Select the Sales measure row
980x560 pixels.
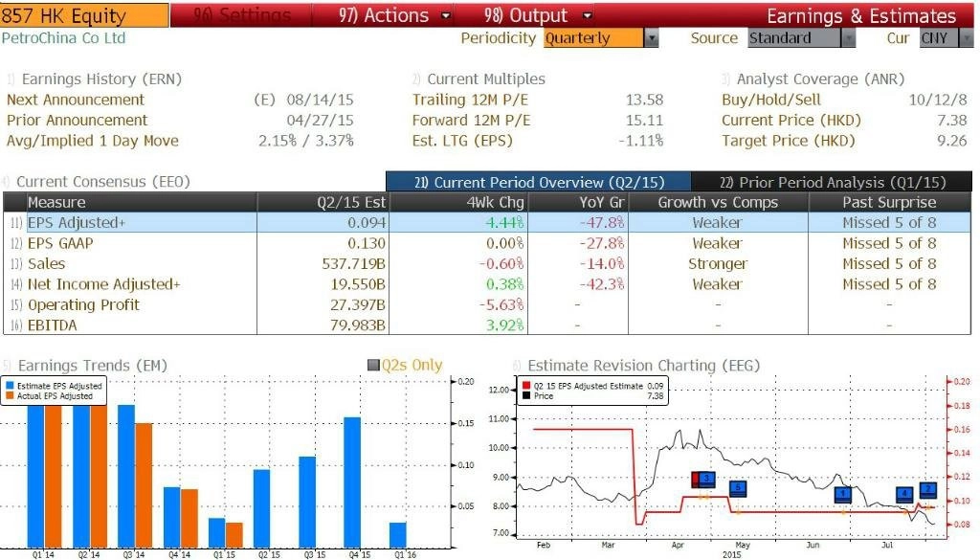tap(487, 264)
